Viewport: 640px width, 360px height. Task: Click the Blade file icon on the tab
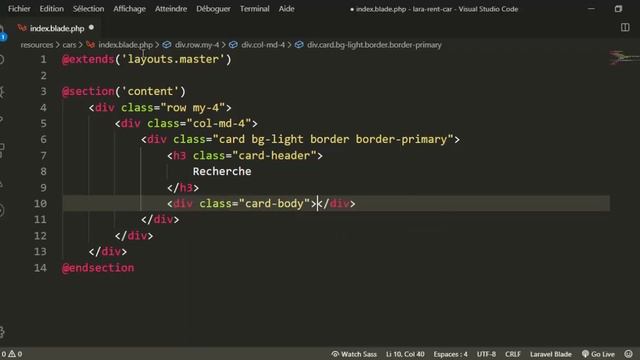point(22,28)
